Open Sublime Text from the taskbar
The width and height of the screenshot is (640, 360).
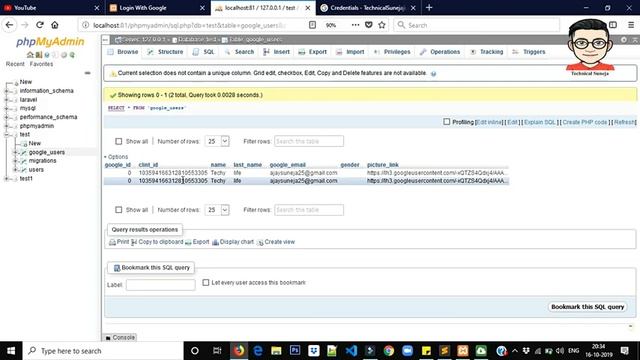pyautogui.click(x=444, y=351)
